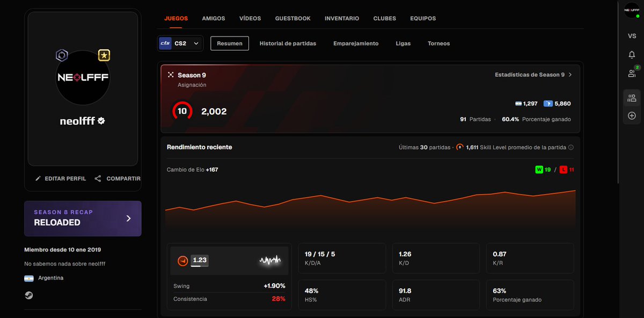This screenshot has width=644, height=318.
Task: Switch to the Juegos tab
Action: (176, 18)
